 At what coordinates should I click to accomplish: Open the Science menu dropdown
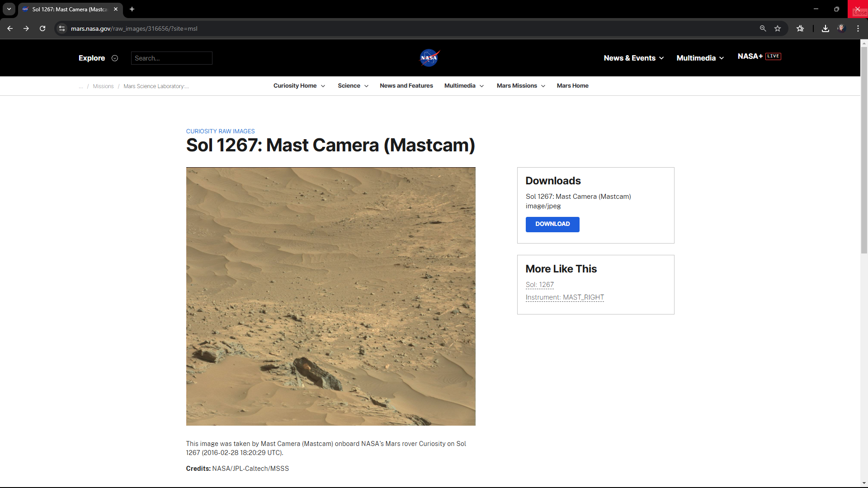(x=353, y=86)
